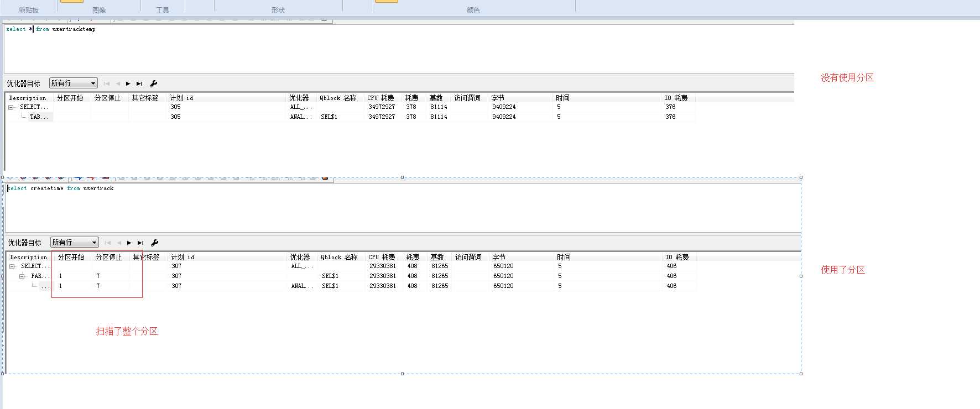Click 分区开始 header in plan 307 grid

click(x=71, y=257)
